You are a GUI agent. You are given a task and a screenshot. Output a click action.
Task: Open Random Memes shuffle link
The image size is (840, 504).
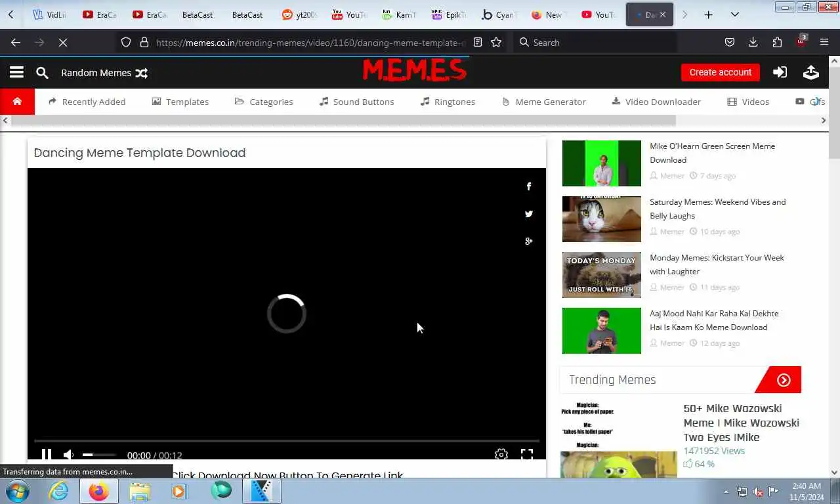point(104,73)
